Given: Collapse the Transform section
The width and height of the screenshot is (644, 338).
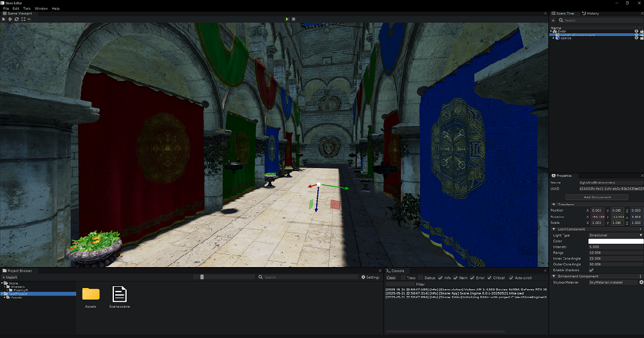Looking at the screenshot, I should (554, 204).
